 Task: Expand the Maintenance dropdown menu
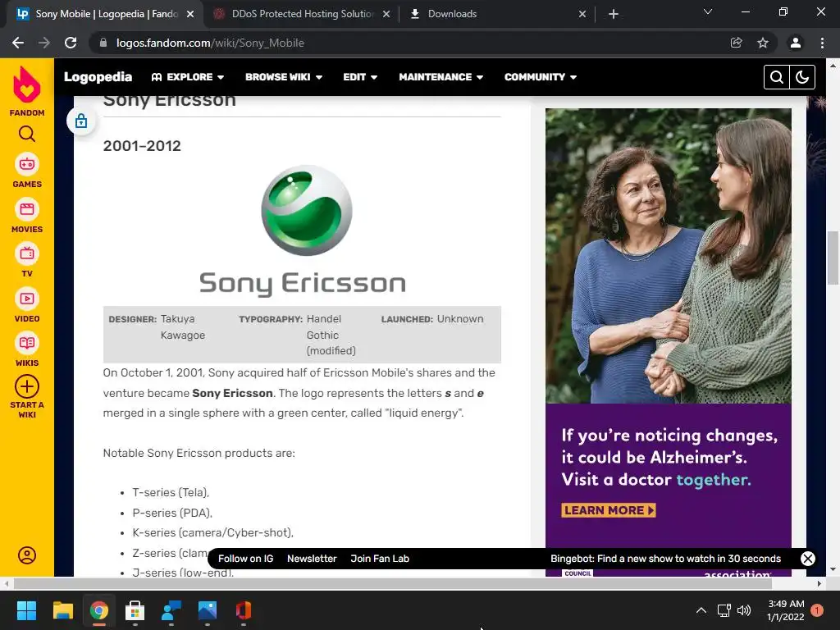[x=441, y=77]
